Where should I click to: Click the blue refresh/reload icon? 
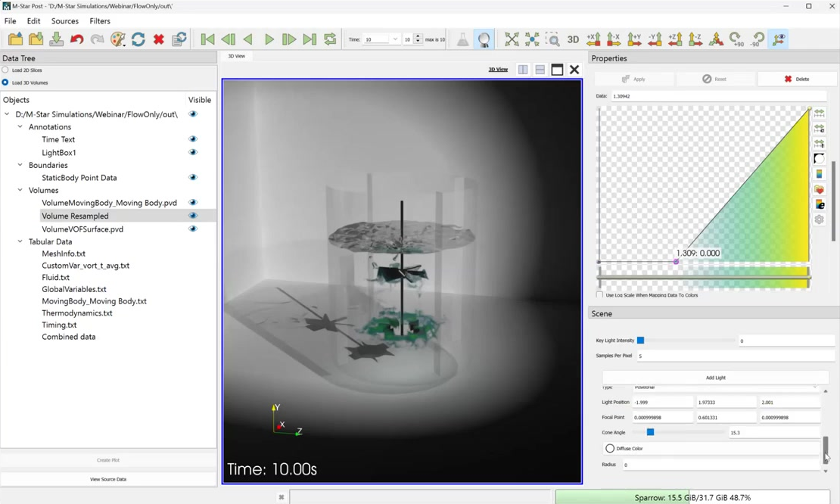[x=138, y=39]
